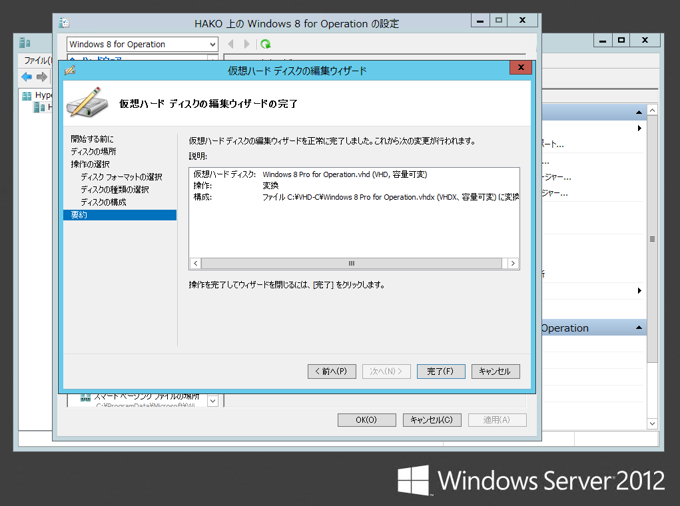Click OK(O) in the settings window

[366, 420]
